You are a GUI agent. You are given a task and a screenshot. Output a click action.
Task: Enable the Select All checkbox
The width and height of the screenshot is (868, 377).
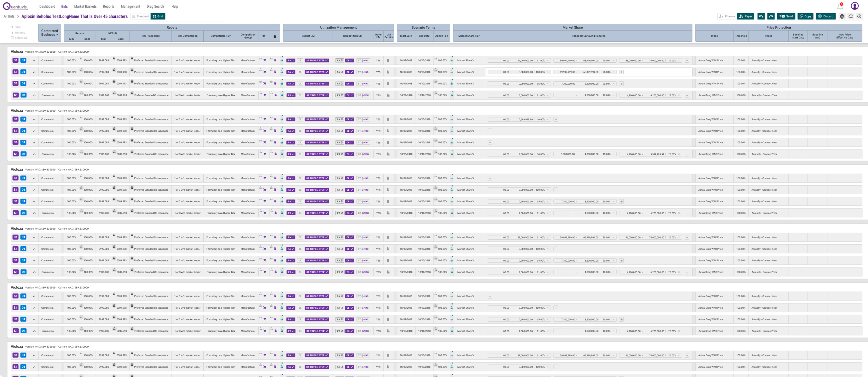pos(13,38)
